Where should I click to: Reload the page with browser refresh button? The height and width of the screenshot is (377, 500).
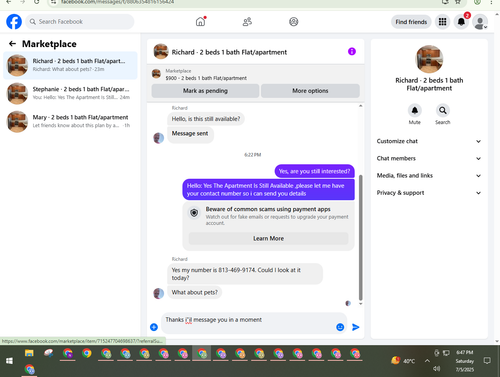[36, 2]
